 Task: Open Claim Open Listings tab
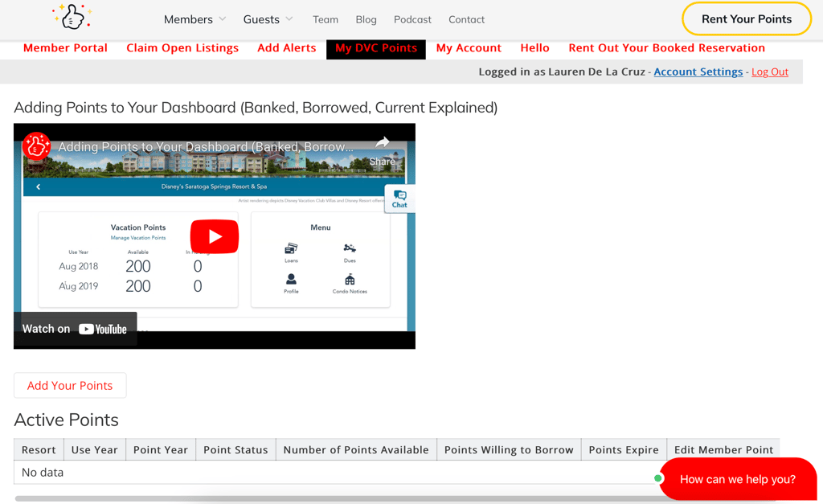(x=182, y=47)
